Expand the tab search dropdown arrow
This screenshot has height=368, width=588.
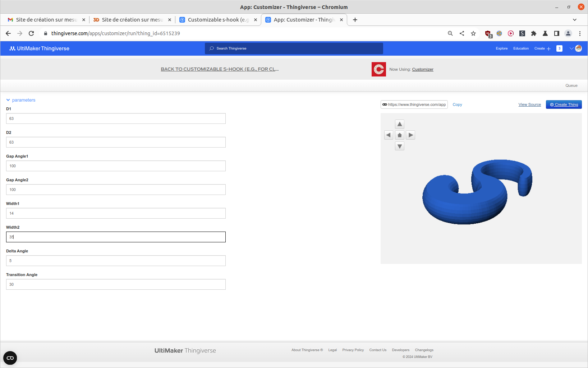(x=575, y=20)
